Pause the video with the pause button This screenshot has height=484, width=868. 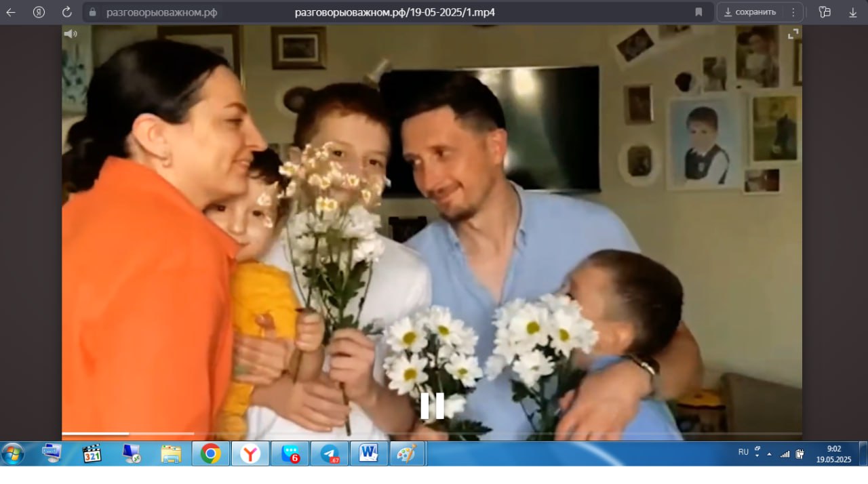(432, 405)
